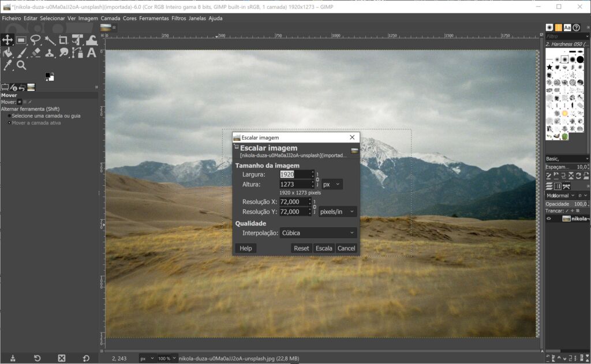Toggle chain link between Largura and Altura
Viewport: 591px width, 364px height.
point(317,179)
